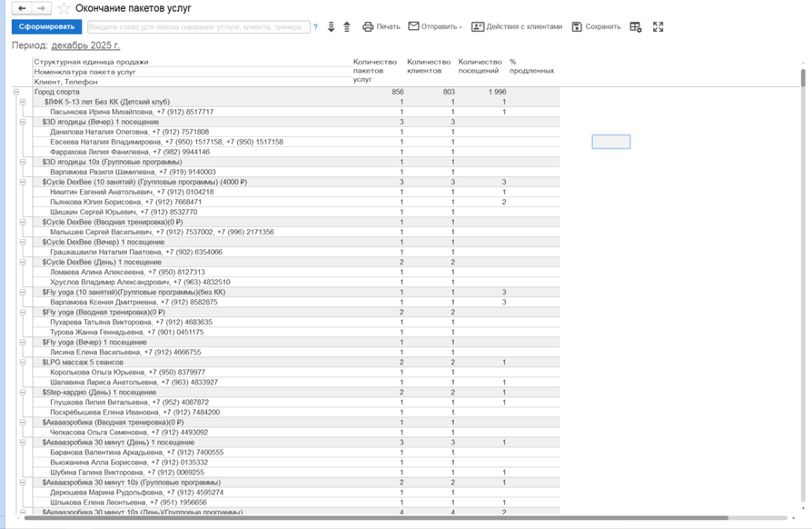Open report table settings icon

point(636,27)
